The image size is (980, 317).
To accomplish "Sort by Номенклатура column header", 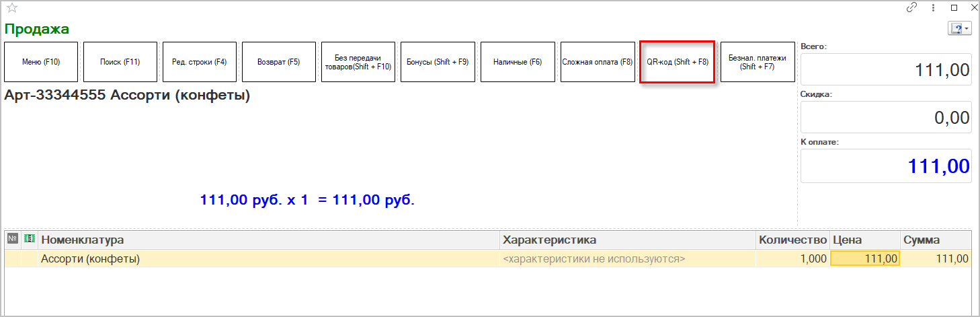I will tap(269, 240).
